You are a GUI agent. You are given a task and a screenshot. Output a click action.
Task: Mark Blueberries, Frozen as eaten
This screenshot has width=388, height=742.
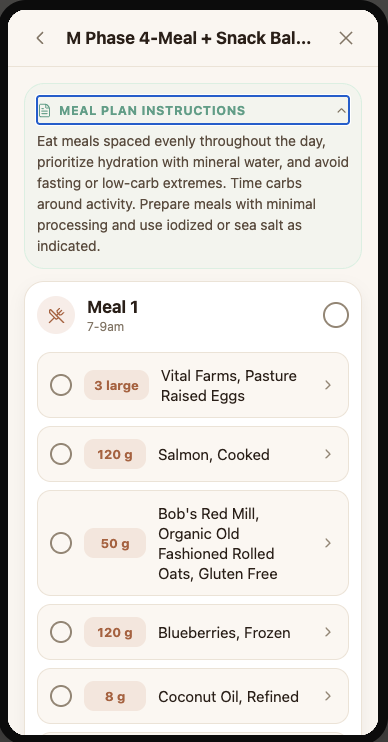61,632
